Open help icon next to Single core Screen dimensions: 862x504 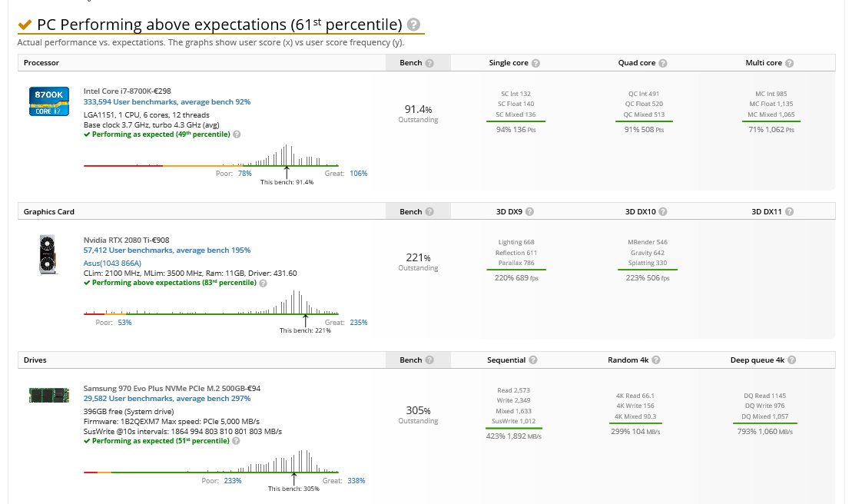(x=535, y=63)
